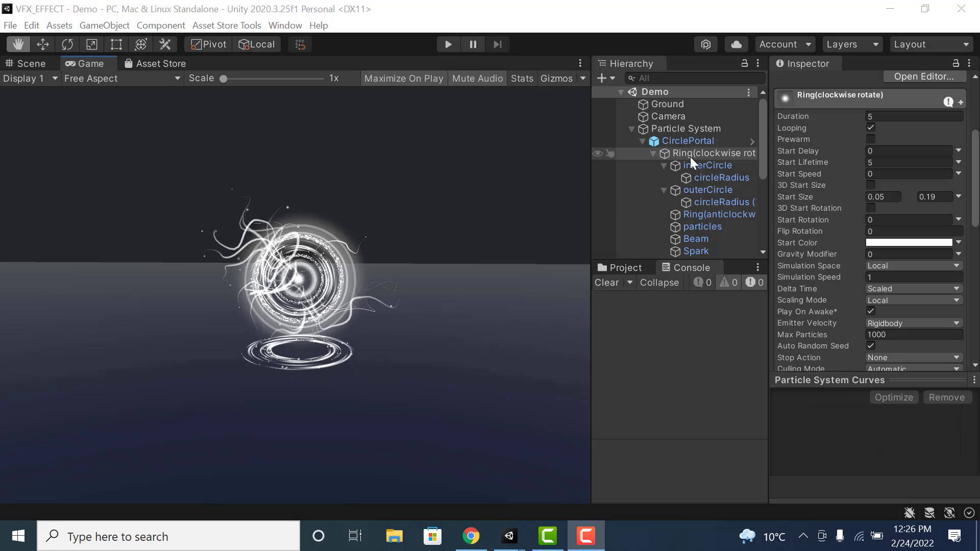Open Demo scene options menu

pos(749,92)
